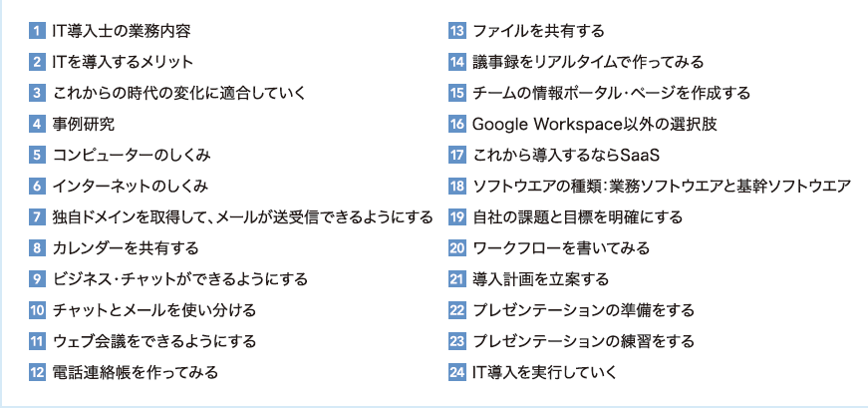Click the number 5 badge before コンピューターのしくみ

37,155
